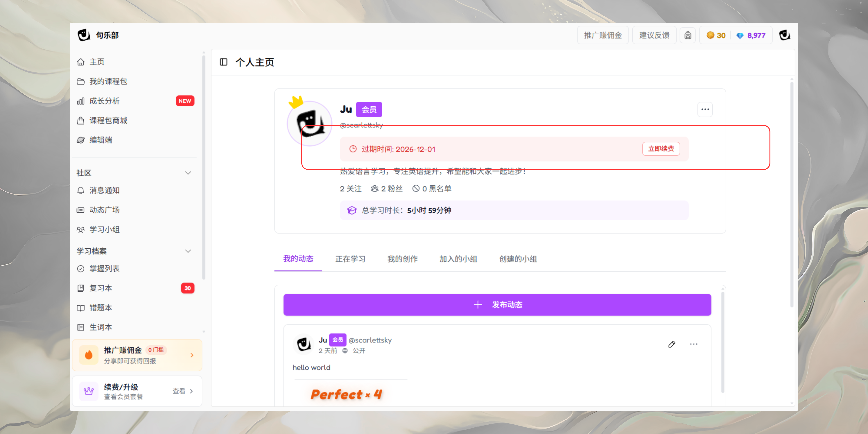Toggle the sidebar panel icon

(x=223, y=62)
